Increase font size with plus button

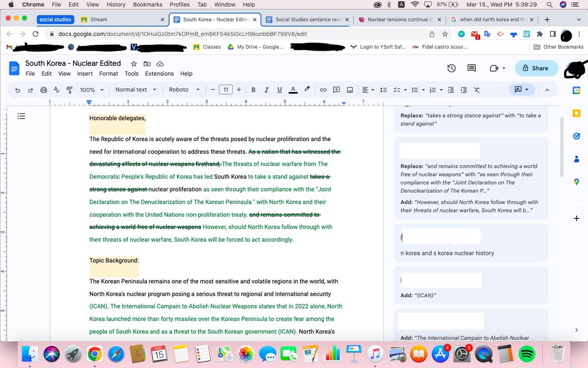click(239, 90)
